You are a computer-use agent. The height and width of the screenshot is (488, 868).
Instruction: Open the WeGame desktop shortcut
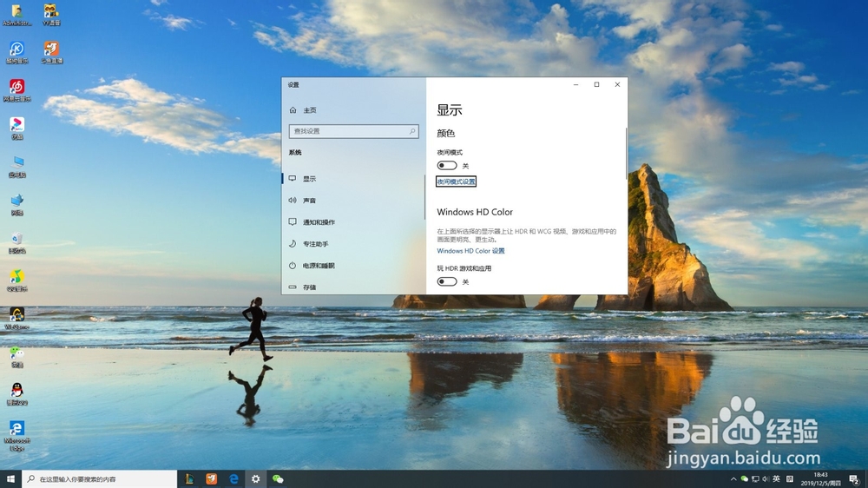pos(16,319)
